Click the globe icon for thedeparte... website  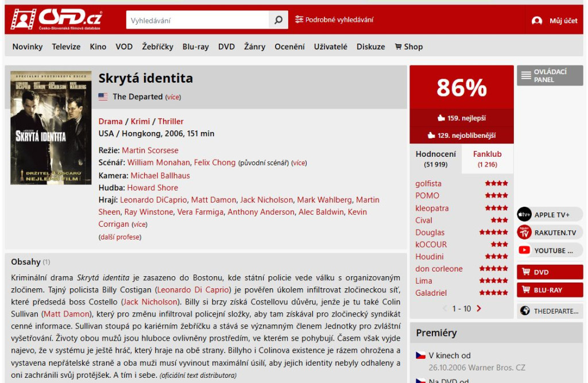pos(525,311)
